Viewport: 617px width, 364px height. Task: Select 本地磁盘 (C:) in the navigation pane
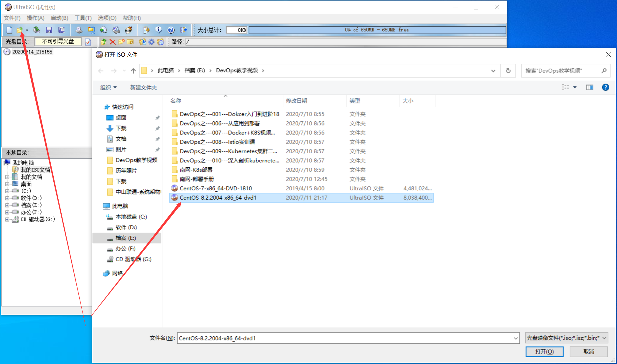point(131,217)
